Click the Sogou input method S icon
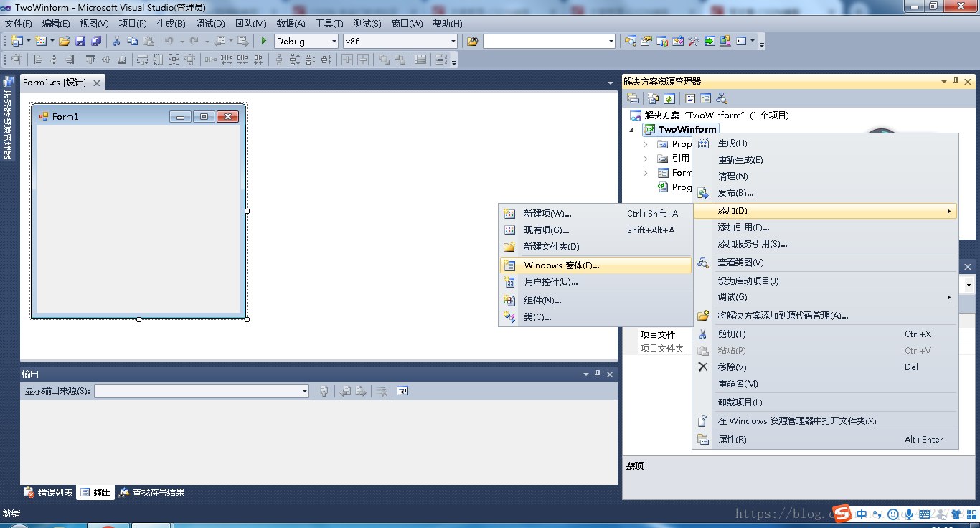The width and height of the screenshot is (980, 528). click(x=842, y=514)
